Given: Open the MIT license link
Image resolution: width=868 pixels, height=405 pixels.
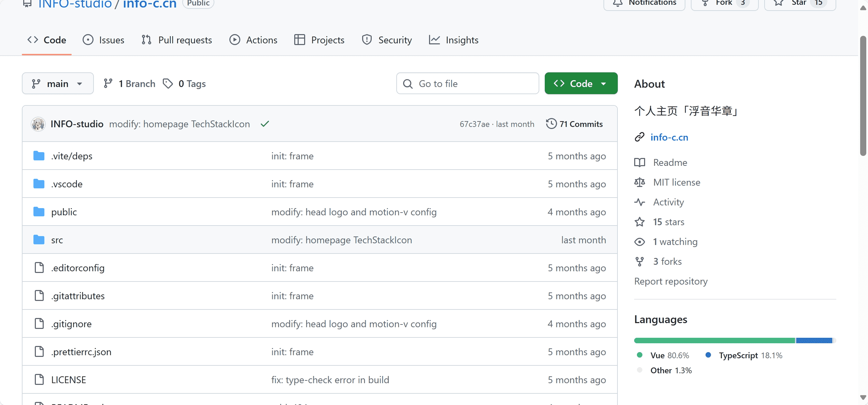Looking at the screenshot, I should tap(677, 182).
